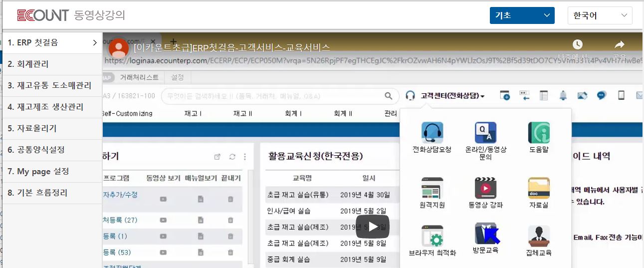Image resolution: width=644 pixels, height=268 pixels.
Task: Click the 처등록 (27) link
Action: (x=120, y=220)
